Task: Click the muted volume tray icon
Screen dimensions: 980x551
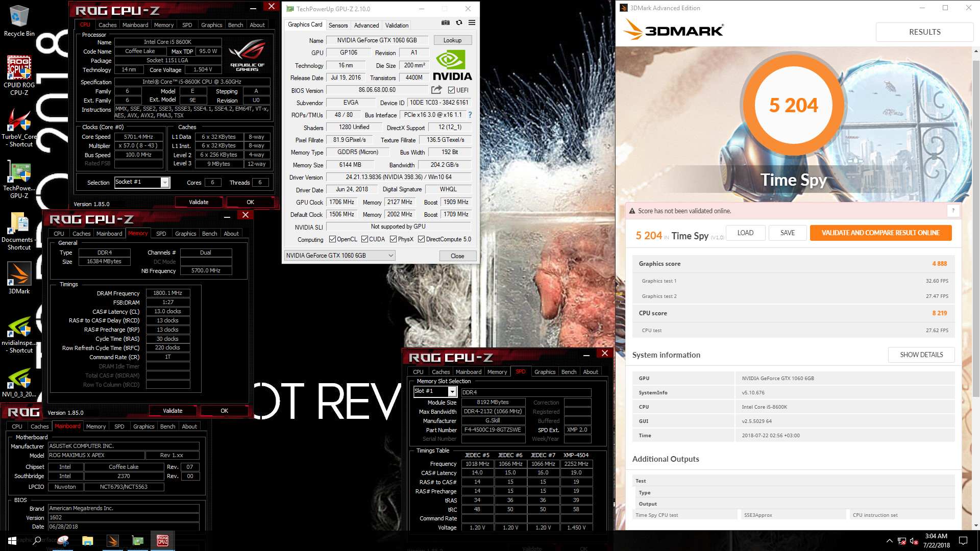Action: coord(914,541)
